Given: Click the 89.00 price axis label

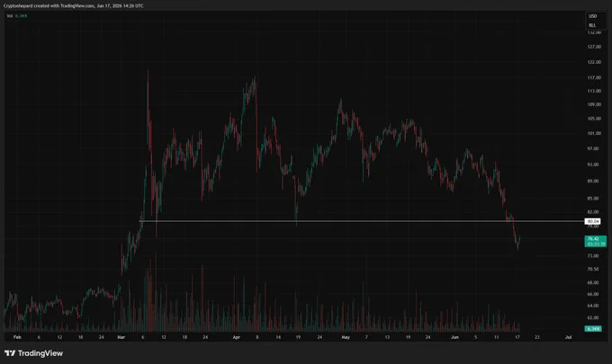Looking at the screenshot, I should tap(593, 182).
